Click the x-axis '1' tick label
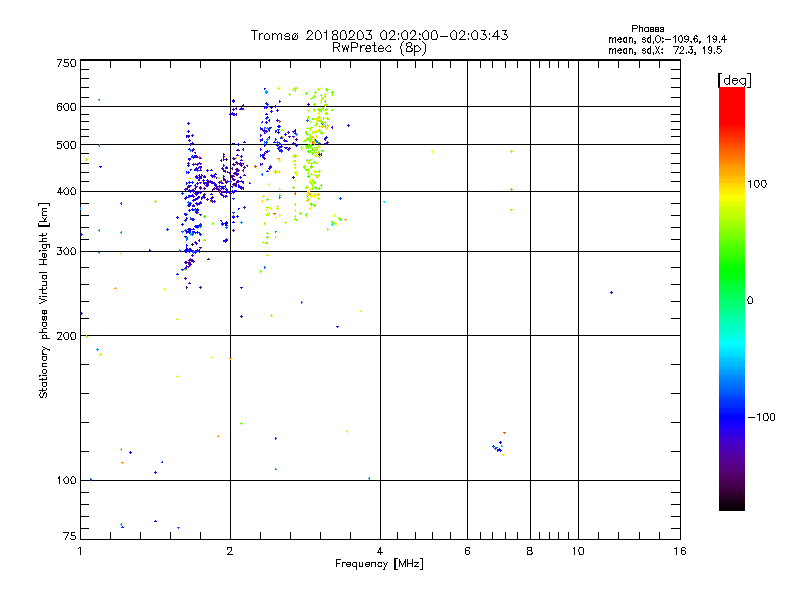 [80, 551]
